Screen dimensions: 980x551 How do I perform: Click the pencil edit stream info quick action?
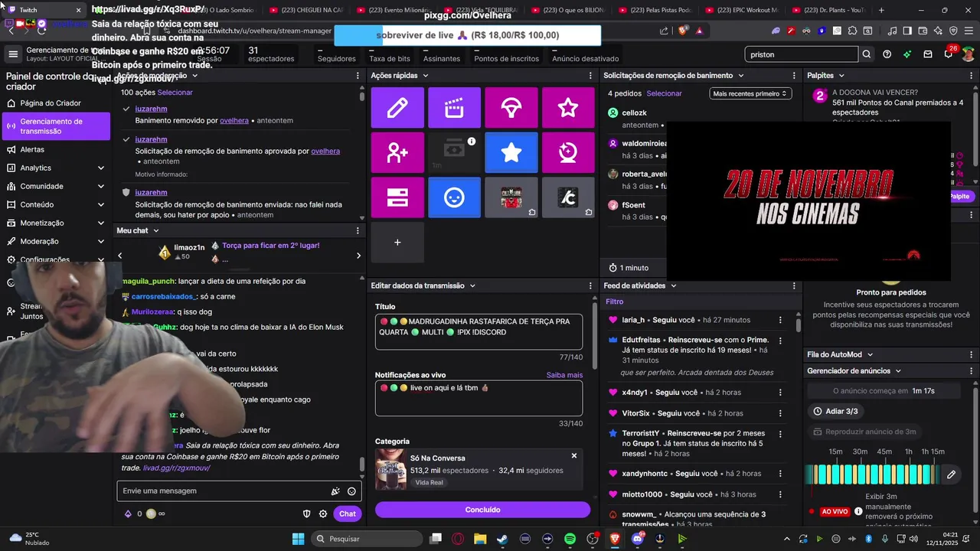point(397,108)
